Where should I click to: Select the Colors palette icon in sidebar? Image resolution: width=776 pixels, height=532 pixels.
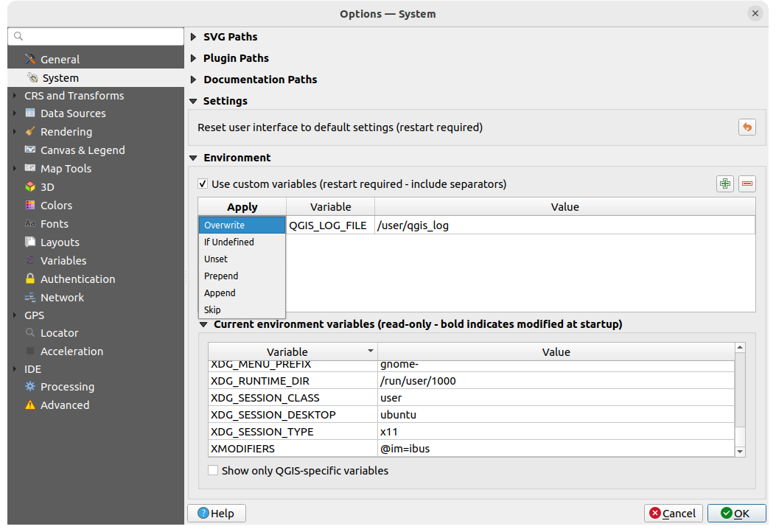(30, 206)
